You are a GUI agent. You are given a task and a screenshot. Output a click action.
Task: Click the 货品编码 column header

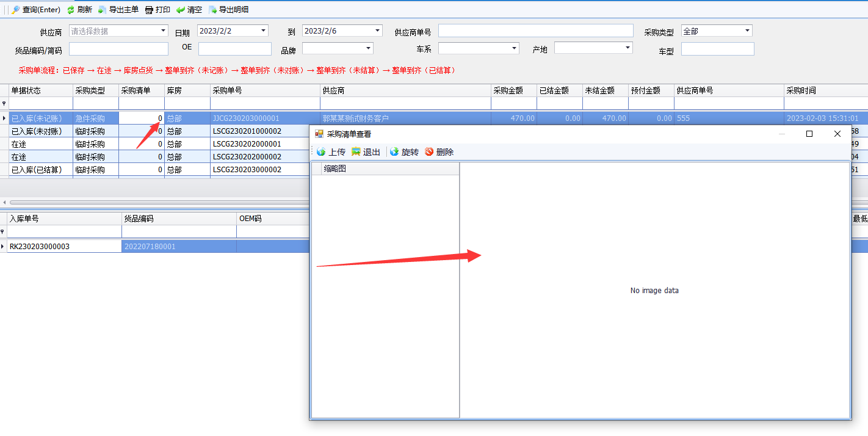coord(179,219)
